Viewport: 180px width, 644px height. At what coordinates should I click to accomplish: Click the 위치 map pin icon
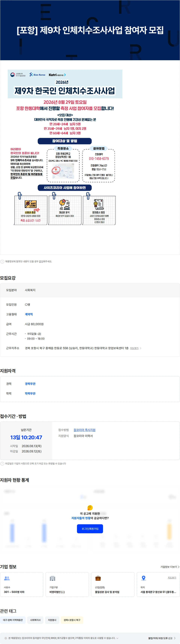144,578
